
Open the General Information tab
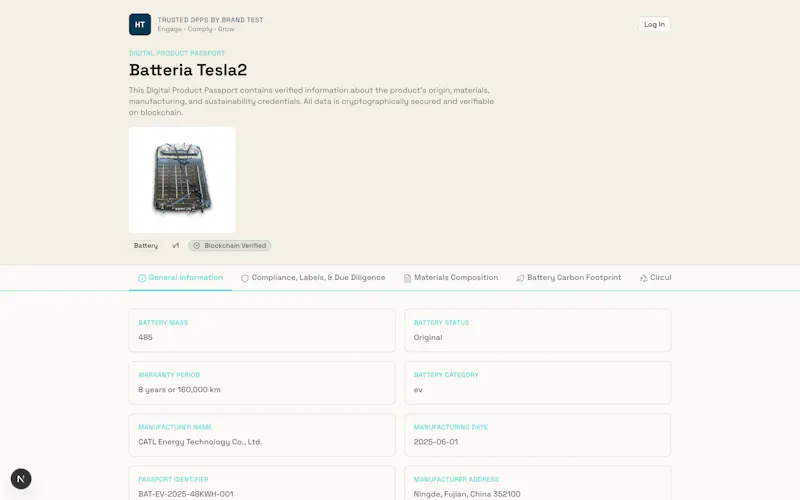(x=181, y=278)
